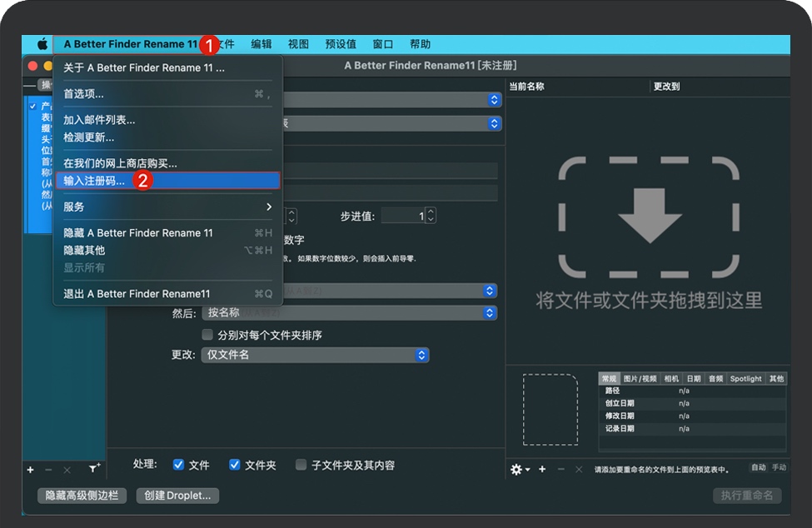Choose 输入注册码... menu item
This screenshot has height=528, width=812.
[167, 181]
